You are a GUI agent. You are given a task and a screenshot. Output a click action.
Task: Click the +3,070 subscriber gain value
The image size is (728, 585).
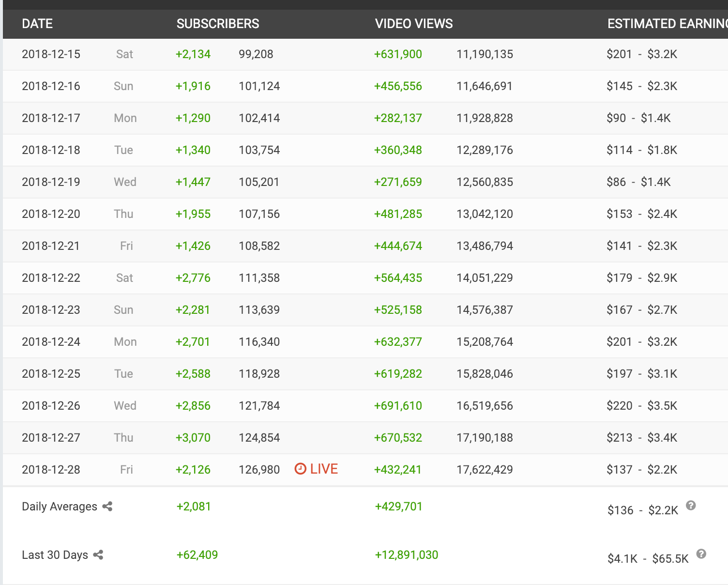193,438
